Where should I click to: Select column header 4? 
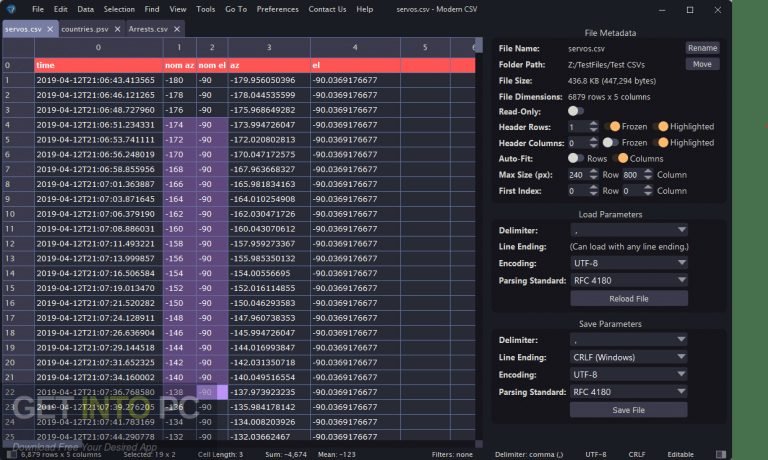[355, 47]
